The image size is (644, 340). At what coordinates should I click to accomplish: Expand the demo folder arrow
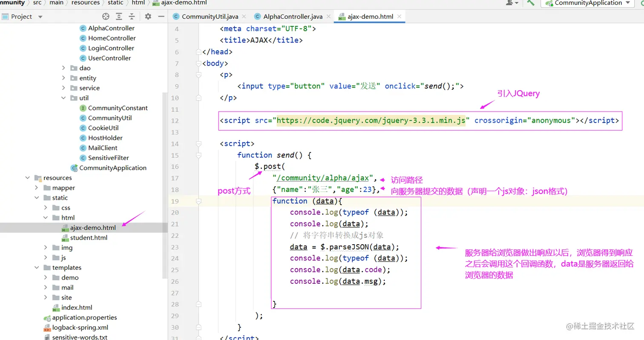tap(46, 277)
